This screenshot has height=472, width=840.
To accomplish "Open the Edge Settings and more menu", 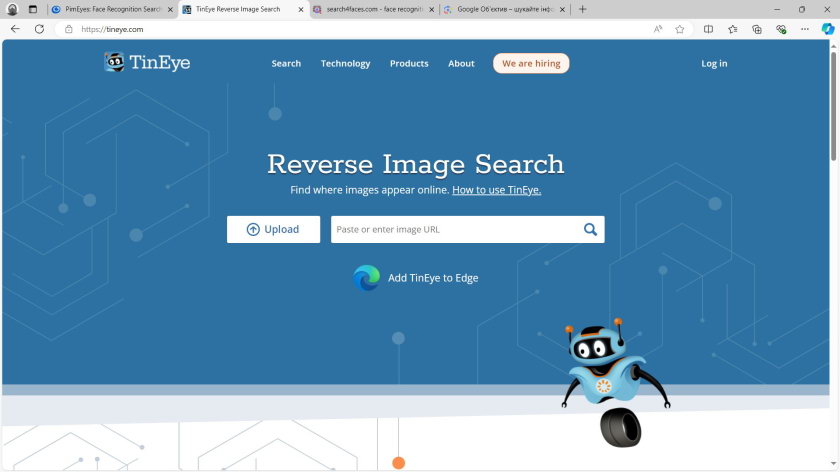I will (804, 29).
